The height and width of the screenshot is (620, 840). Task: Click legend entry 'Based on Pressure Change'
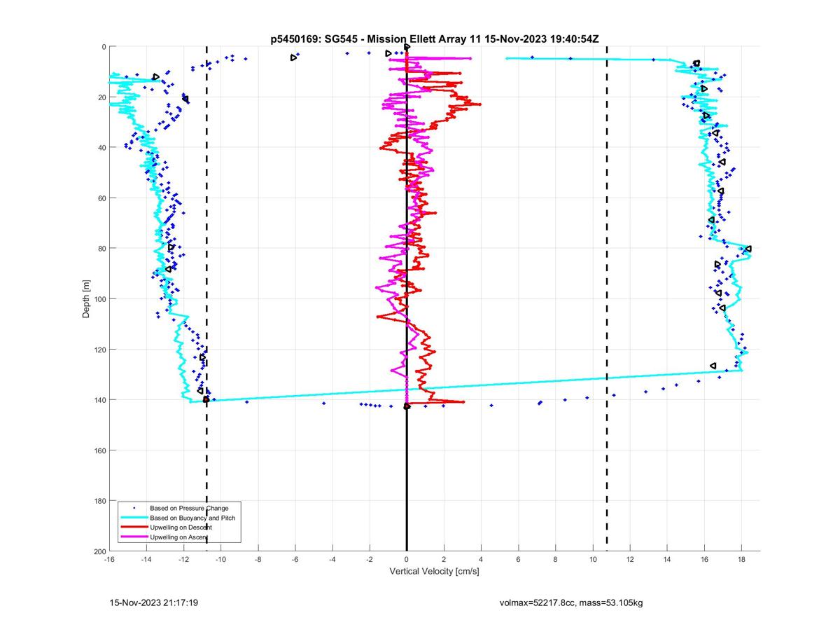tap(189, 507)
